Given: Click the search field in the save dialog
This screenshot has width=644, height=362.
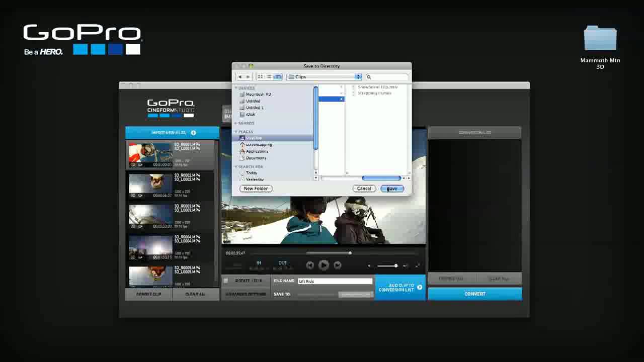Looking at the screenshot, I should click(x=386, y=77).
